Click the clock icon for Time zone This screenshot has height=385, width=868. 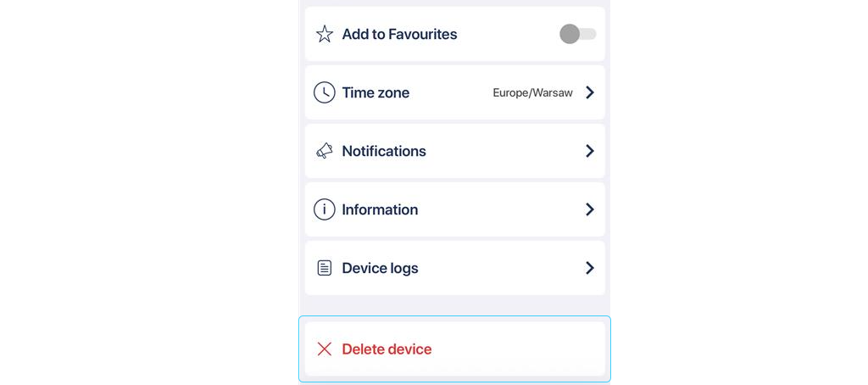325,92
